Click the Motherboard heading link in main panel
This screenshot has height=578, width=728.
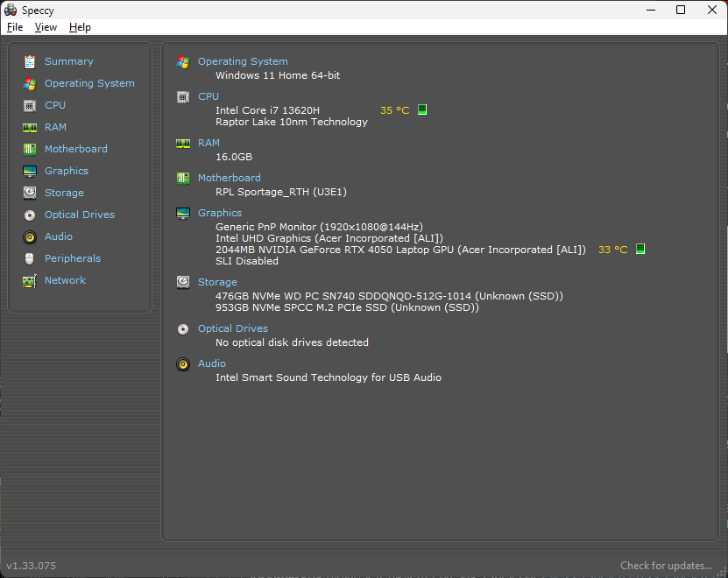[x=229, y=178]
